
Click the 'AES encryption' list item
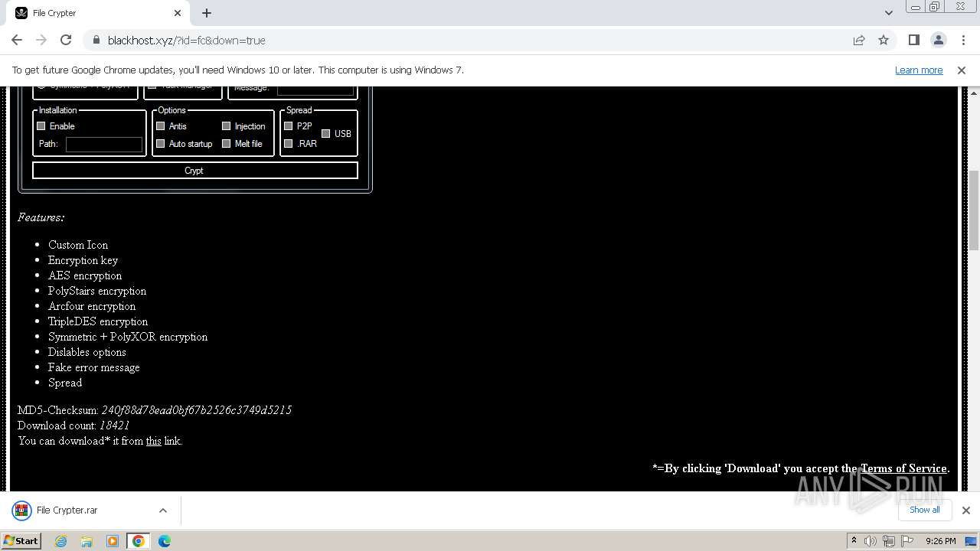85,275
